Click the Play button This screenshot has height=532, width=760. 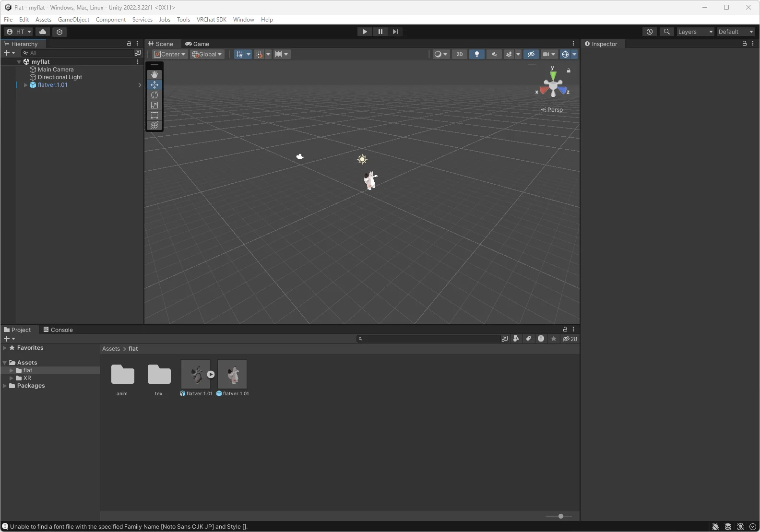pyautogui.click(x=365, y=32)
